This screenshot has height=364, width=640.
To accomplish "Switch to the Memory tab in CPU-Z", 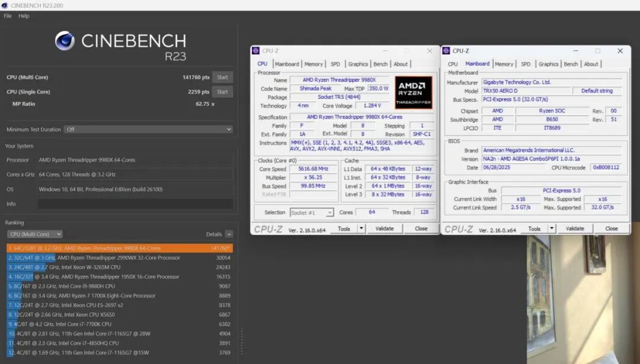I will tap(314, 63).
